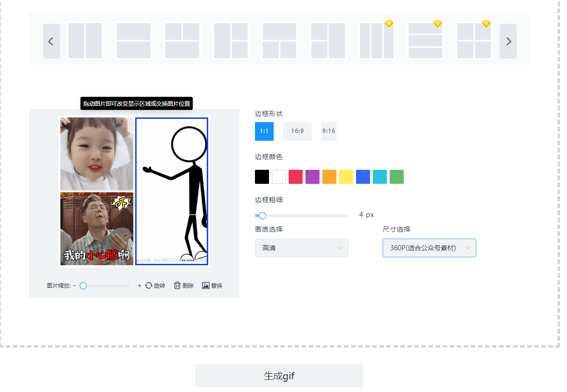Pick the black border color
567x392 pixels.
(262, 177)
